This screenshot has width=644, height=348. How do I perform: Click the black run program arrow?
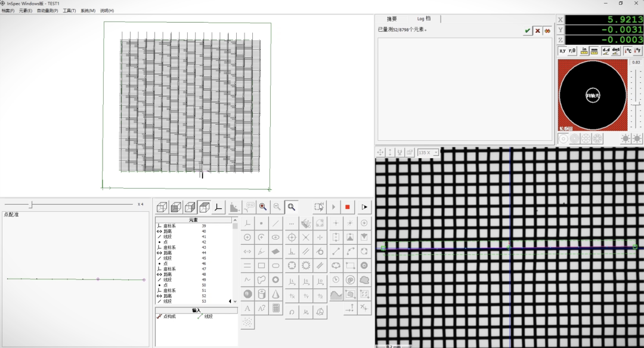[364, 207]
